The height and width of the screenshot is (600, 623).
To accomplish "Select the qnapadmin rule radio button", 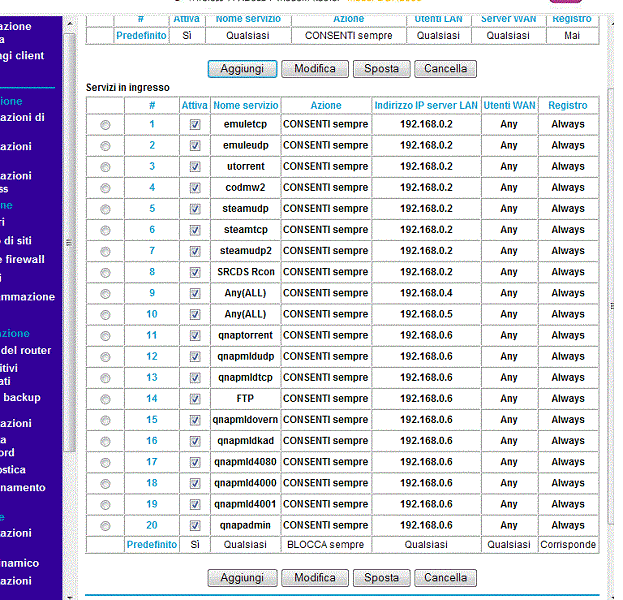I will click(106, 526).
